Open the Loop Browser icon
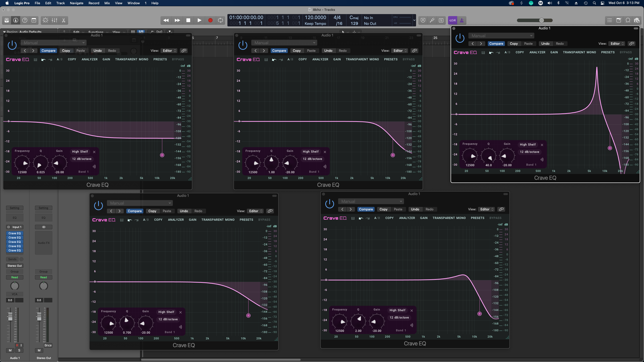The height and width of the screenshot is (362, 644). pyautogui.click(x=628, y=20)
